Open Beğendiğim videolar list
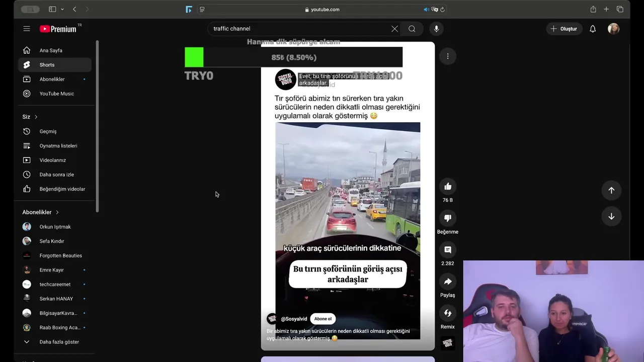 [55, 189]
